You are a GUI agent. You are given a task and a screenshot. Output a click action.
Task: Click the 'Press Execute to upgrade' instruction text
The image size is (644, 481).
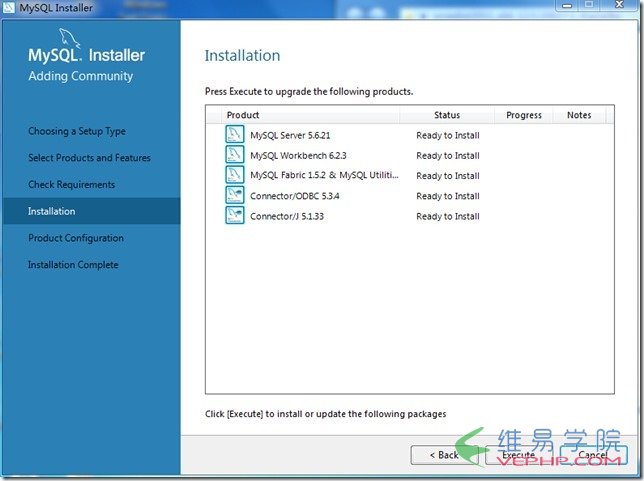[309, 91]
